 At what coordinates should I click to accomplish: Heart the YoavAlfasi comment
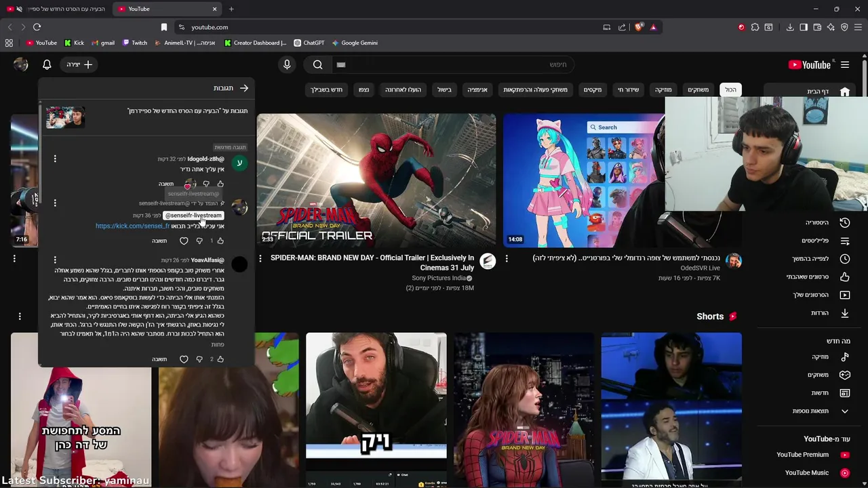[184, 359]
